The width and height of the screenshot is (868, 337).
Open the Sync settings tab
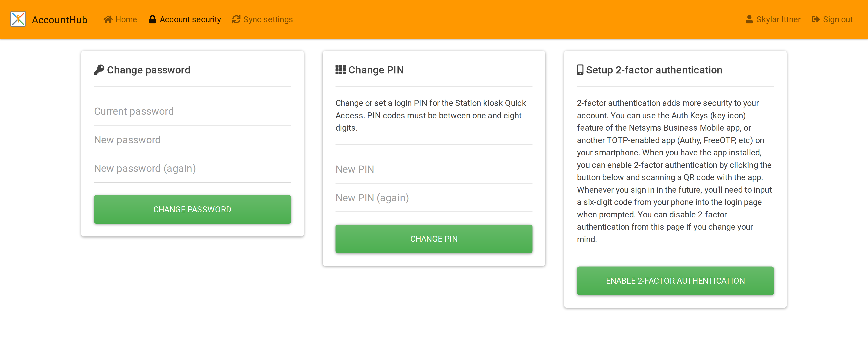[x=262, y=19]
